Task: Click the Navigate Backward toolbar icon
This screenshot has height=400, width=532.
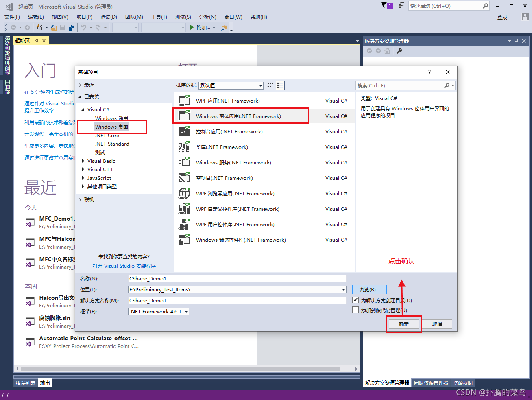Action: pos(13,27)
